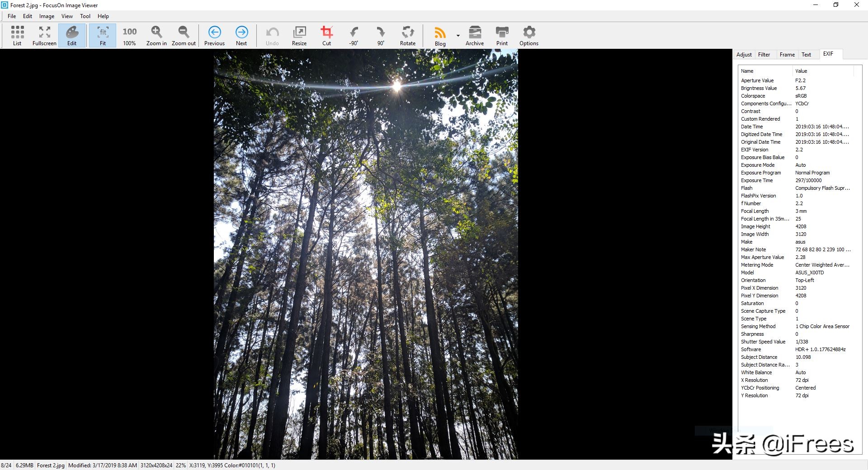Open the List thumbnail view
868x470 pixels.
[x=17, y=35]
